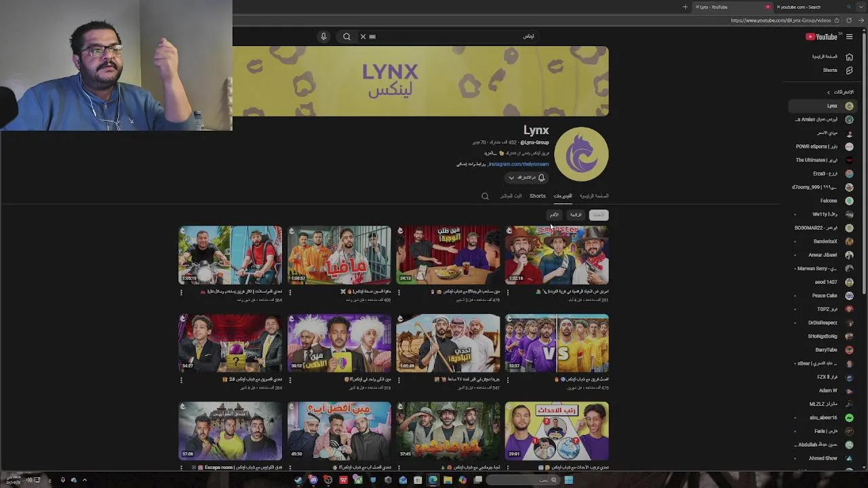
Task: Switch to the Live tab (البث المباشر)
Action: point(511,196)
